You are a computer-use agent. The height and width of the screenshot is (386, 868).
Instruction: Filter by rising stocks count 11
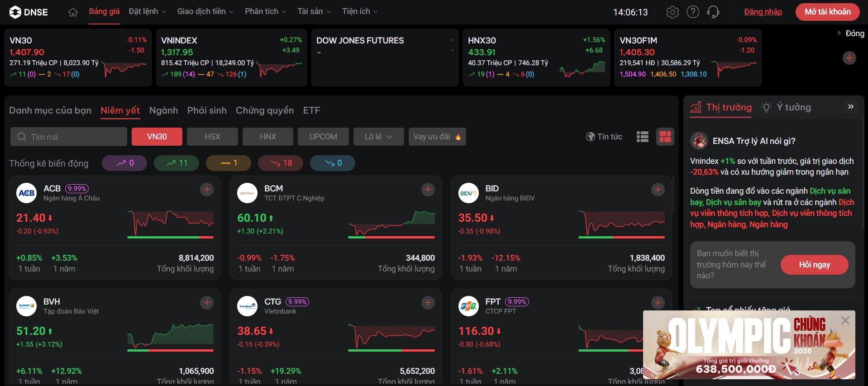point(176,163)
